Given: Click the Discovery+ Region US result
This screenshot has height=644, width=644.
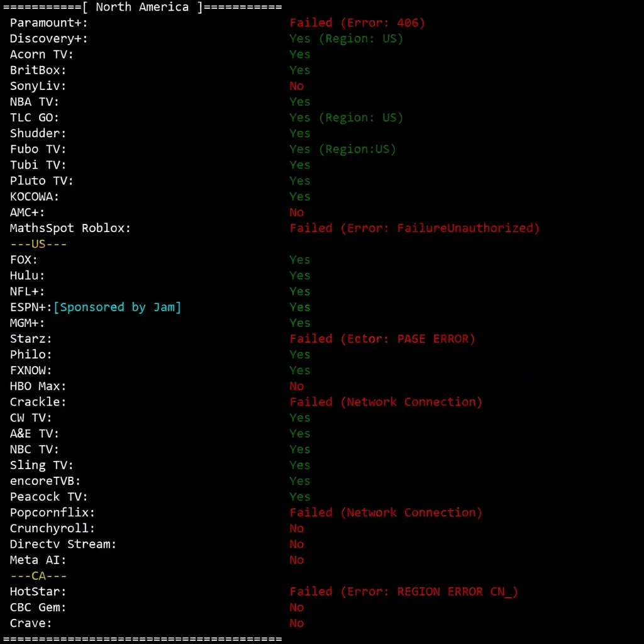Looking at the screenshot, I should [346, 38].
